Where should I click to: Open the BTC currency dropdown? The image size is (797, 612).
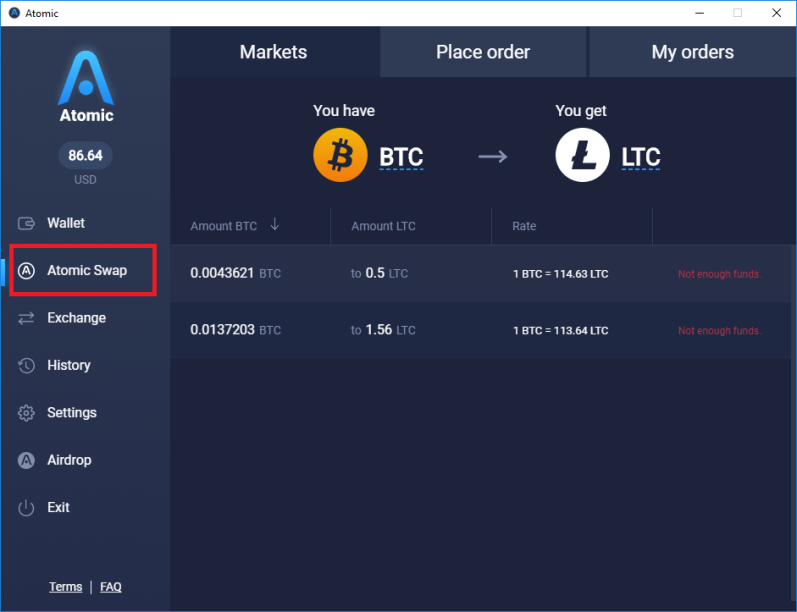401,157
